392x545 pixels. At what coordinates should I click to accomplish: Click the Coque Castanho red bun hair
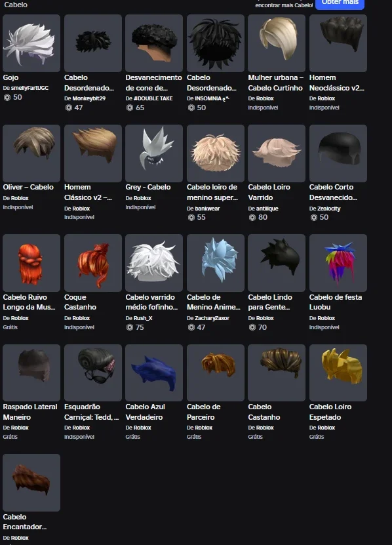(93, 263)
